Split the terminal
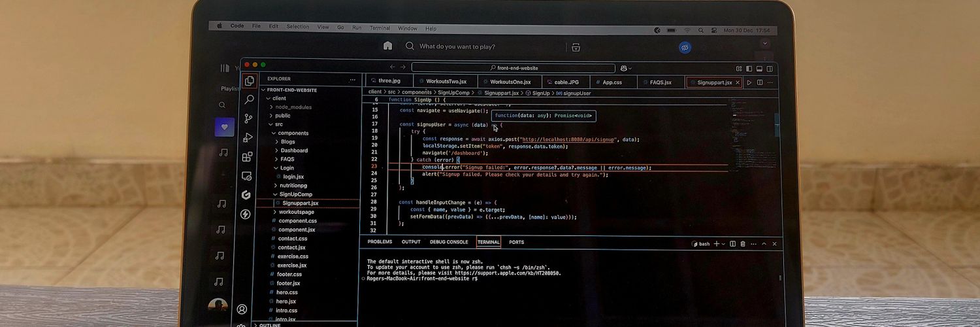 click(732, 244)
